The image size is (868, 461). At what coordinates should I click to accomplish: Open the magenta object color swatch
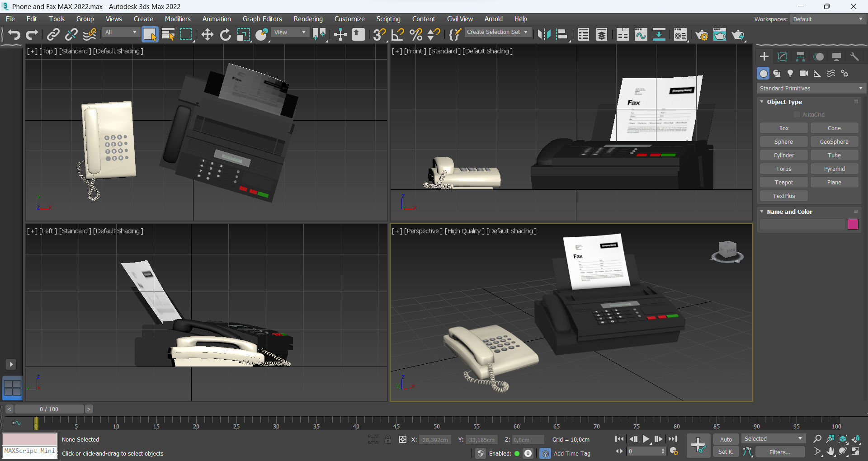tap(853, 224)
